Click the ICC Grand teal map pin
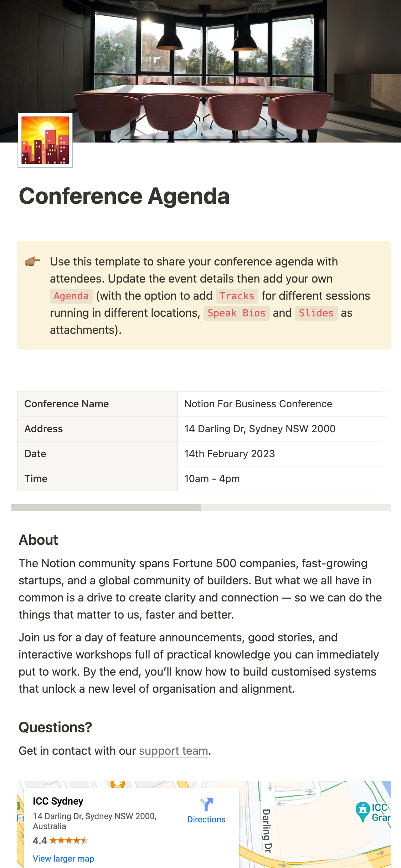 363,811
